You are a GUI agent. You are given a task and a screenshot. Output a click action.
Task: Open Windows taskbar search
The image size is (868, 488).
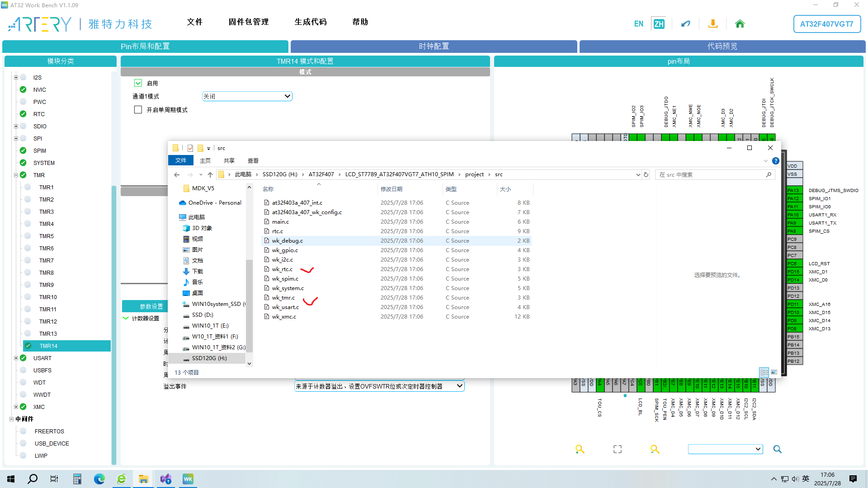click(33, 479)
